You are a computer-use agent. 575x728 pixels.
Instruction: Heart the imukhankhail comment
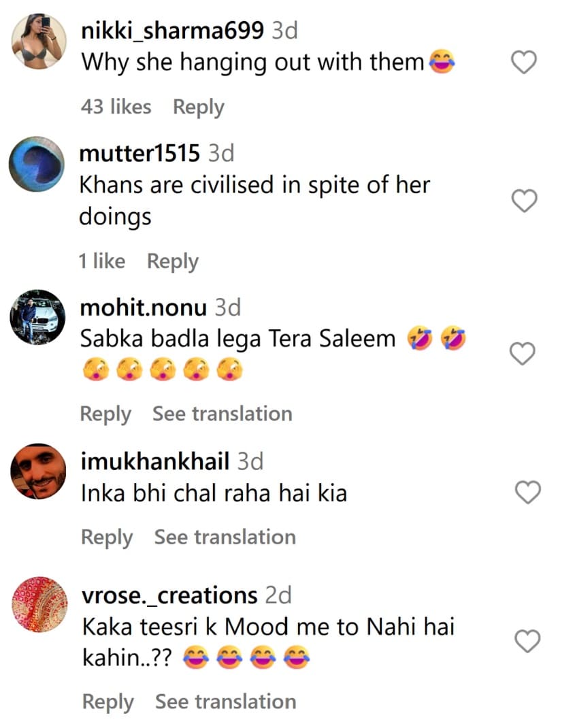(x=528, y=492)
